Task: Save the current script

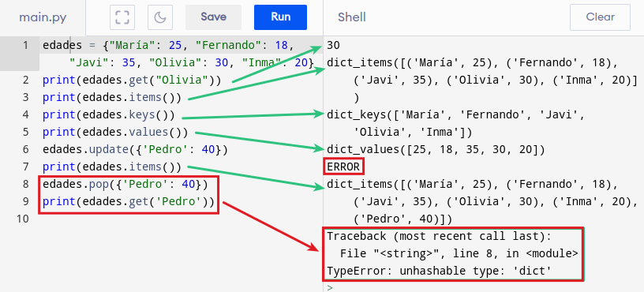Action: (214, 17)
